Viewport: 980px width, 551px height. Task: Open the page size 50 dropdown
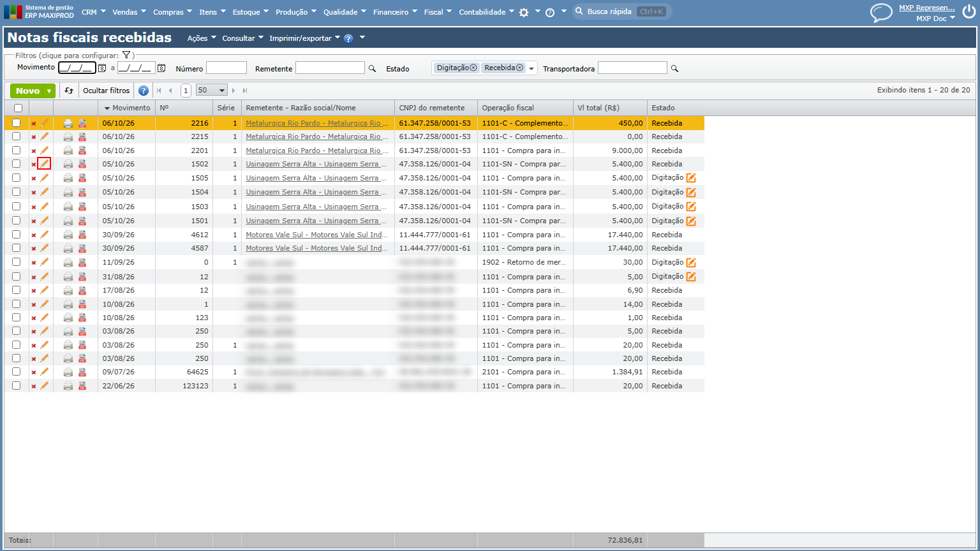point(212,91)
